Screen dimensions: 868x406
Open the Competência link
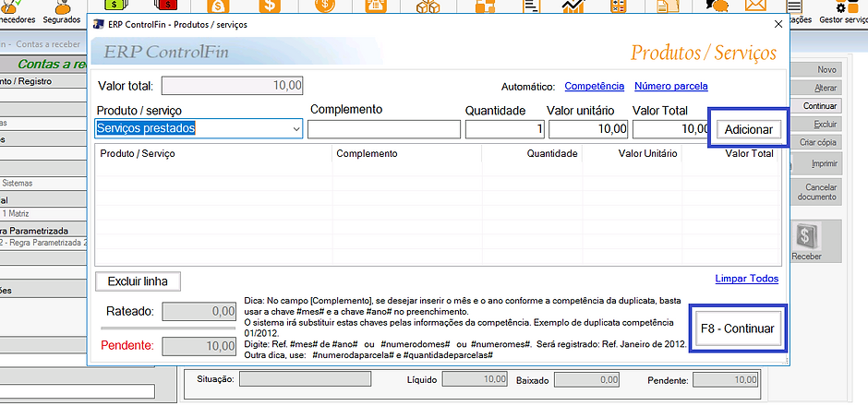tap(595, 87)
